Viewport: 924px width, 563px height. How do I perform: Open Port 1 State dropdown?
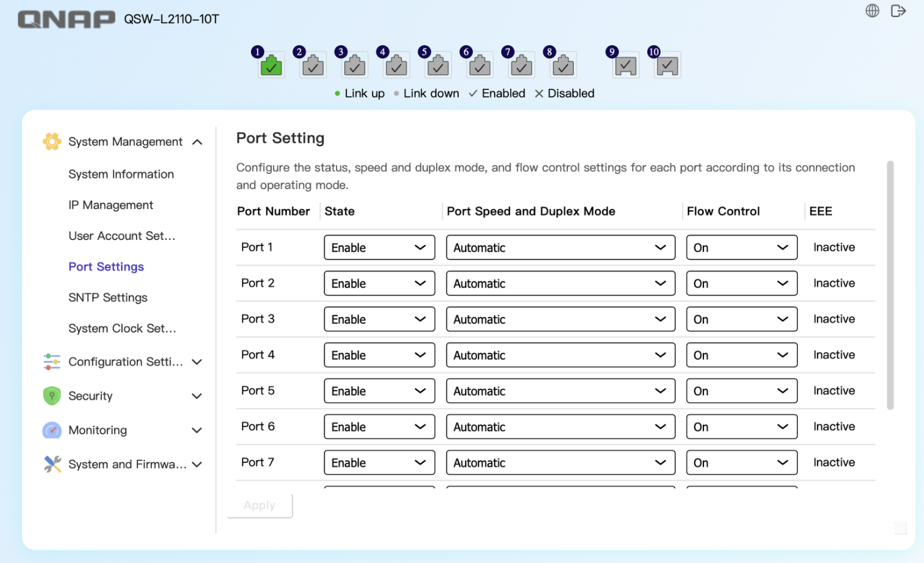(x=379, y=247)
